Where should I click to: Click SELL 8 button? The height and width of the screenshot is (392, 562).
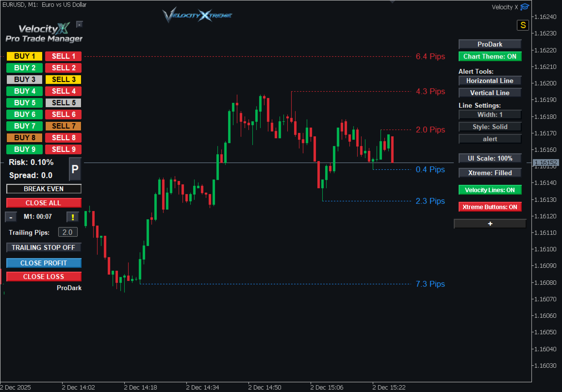click(64, 138)
